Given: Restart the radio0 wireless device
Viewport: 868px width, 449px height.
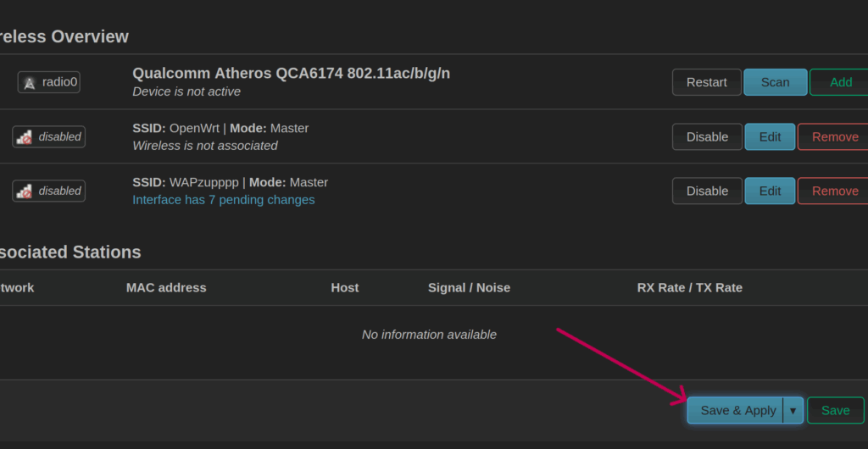Looking at the screenshot, I should [706, 82].
